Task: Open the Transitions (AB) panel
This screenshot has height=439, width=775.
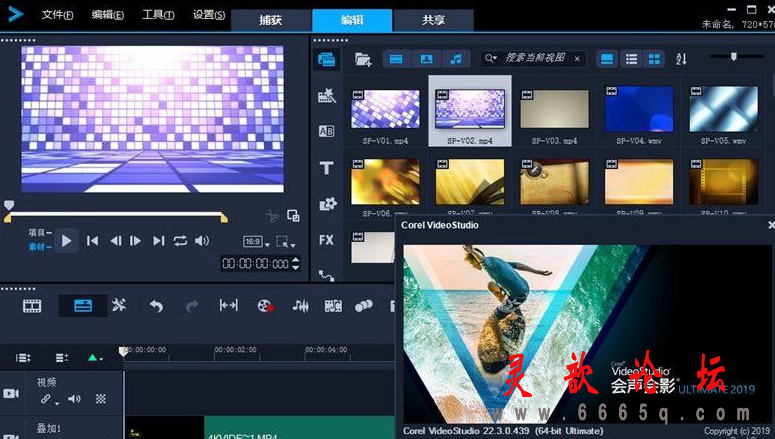Action: click(327, 131)
